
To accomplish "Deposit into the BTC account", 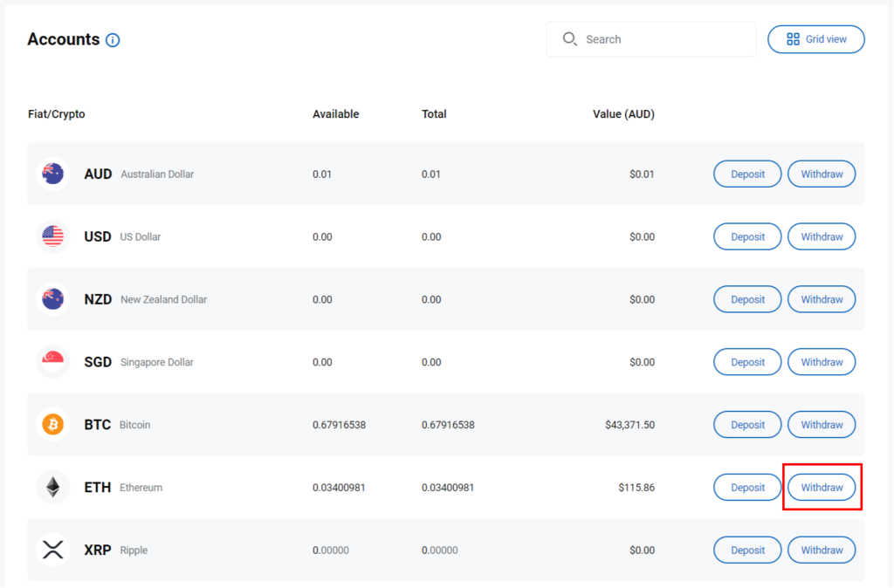I will [x=747, y=425].
